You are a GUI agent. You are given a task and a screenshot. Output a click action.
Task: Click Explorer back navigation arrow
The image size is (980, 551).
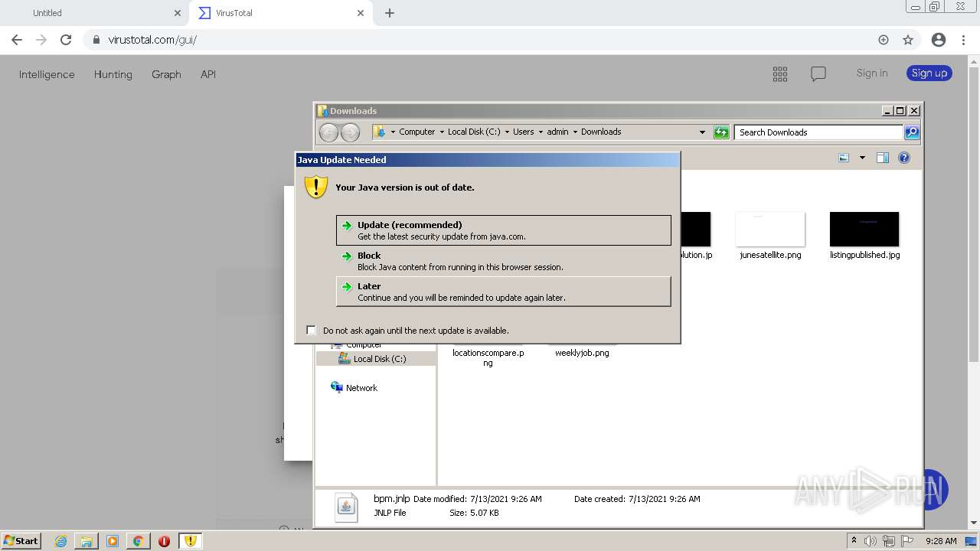(x=328, y=132)
